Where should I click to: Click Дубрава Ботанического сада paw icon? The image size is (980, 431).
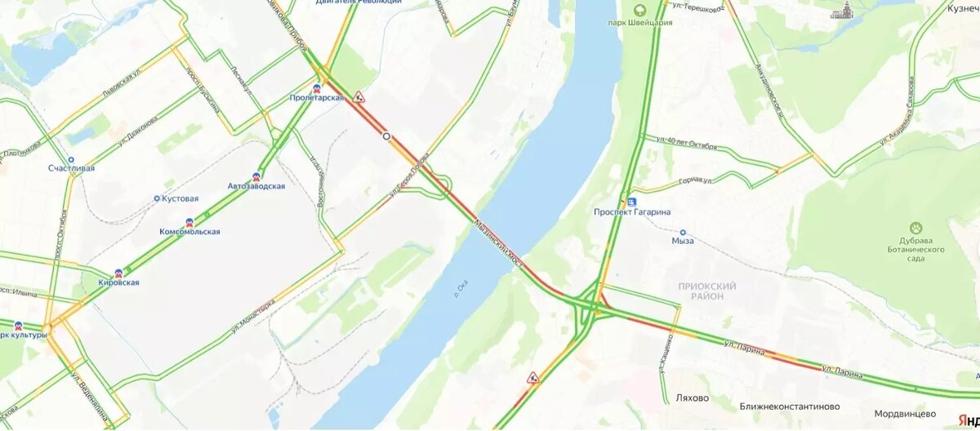916,228
